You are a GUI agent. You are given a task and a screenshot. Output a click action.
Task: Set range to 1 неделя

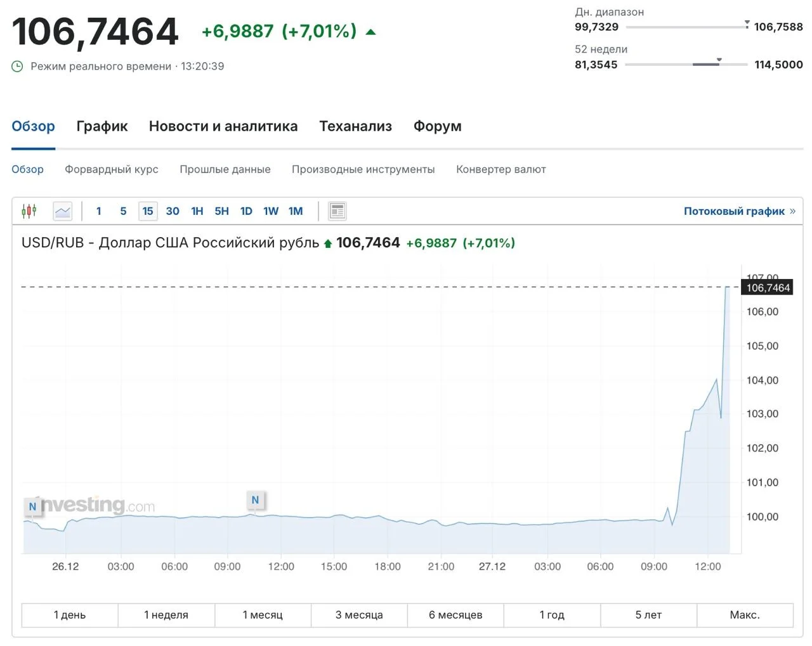(x=166, y=615)
